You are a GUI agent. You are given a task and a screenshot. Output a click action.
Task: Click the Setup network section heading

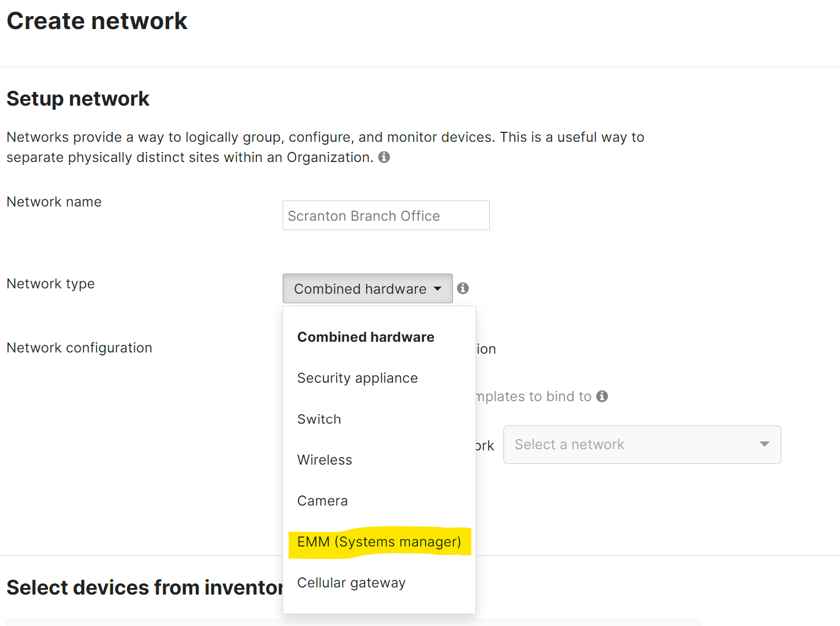(78, 98)
